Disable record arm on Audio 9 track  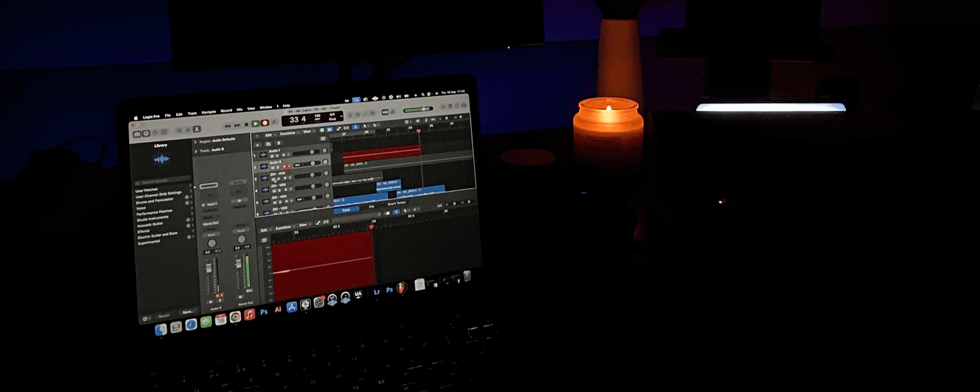284,167
